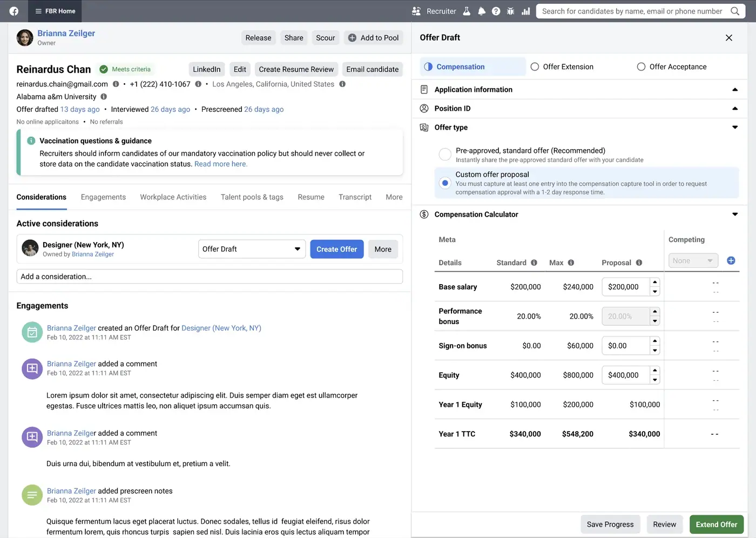
Task: Click the search magnifier icon
Action: pyautogui.click(x=735, y=11)
